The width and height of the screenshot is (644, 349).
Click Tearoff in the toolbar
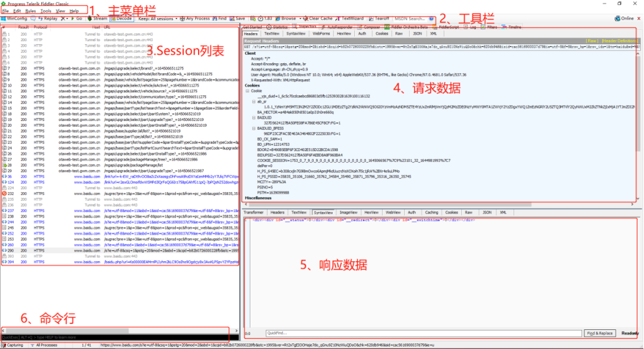(379, 18)
